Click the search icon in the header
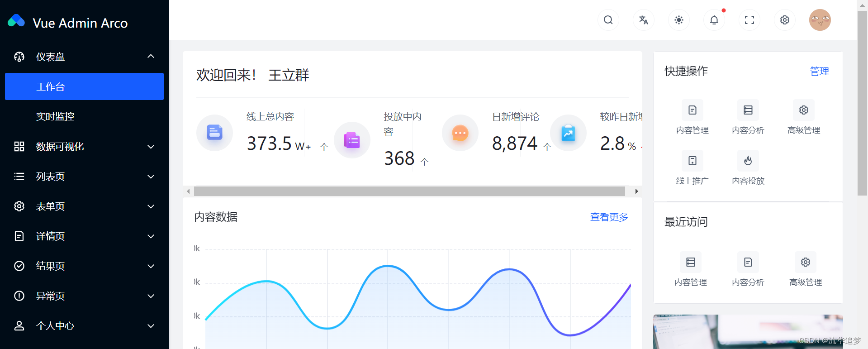Viewport: 868px width, 349px height. coord(608,20)
